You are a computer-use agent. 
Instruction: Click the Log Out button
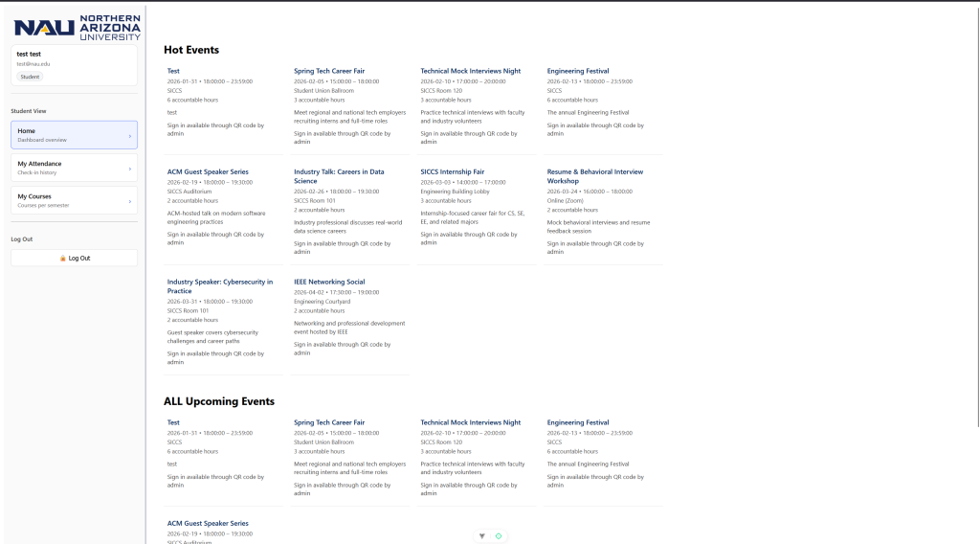(74, 258)
